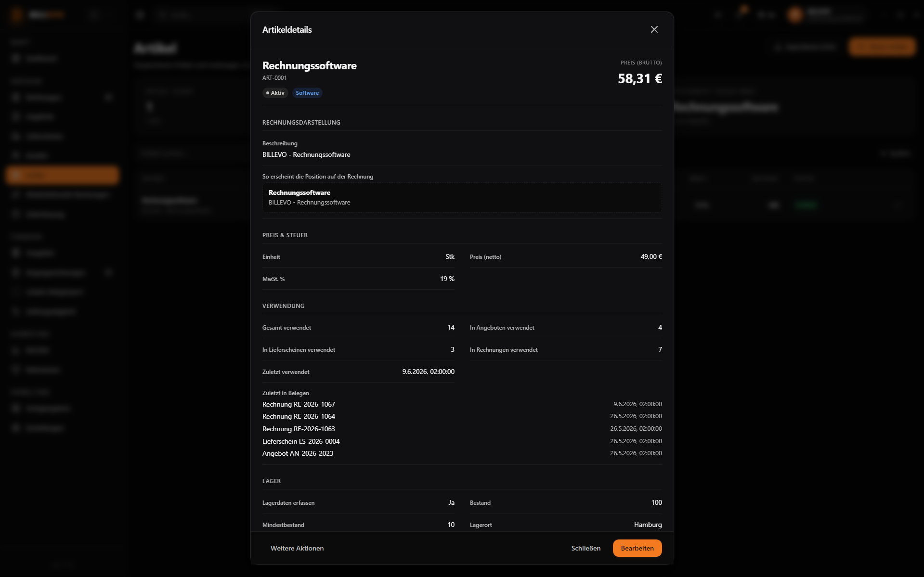Open the Weitere Aktionen menu
Viewport: 924px width, 577px height.
(297, 548)
